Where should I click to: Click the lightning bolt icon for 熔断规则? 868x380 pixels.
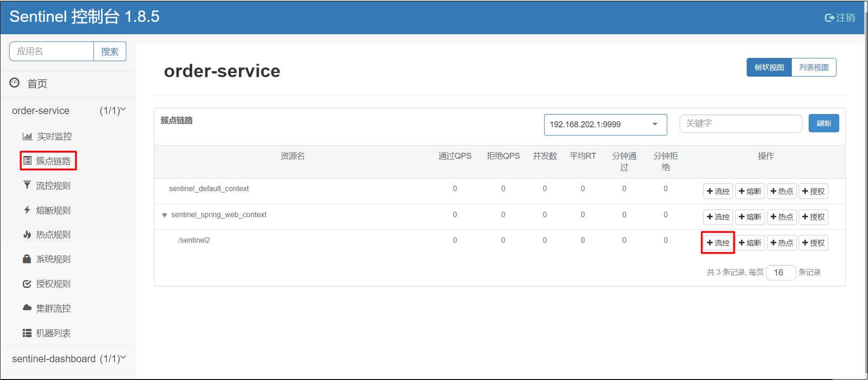pyautogui.click(x=27, y=210)
